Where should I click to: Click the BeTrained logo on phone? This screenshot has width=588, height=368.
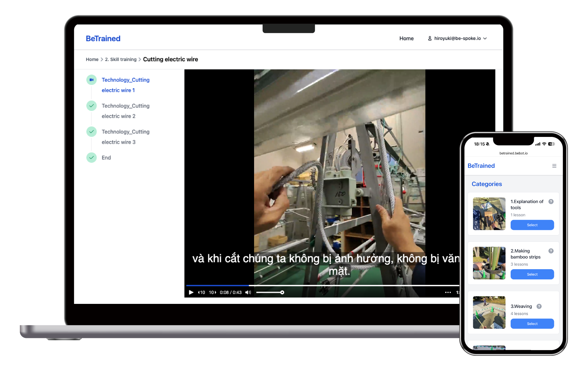pyautogui.click(x=481, y=166)
